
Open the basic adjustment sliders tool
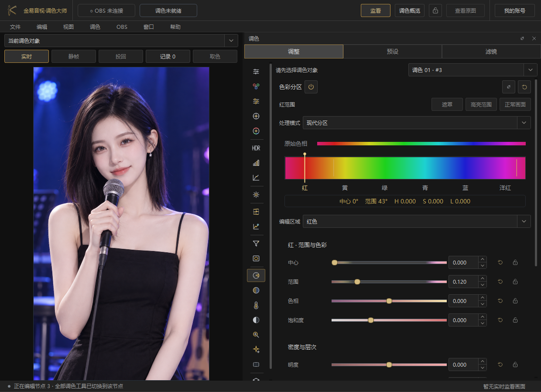coord(256,72)
